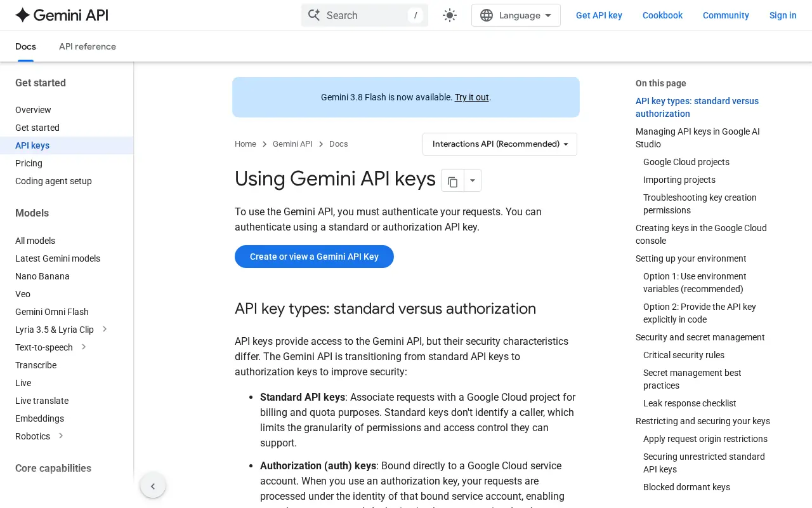Screen dimensions: 812x508
Task: Expand the Robotics section
Action: tap(61, 436)
